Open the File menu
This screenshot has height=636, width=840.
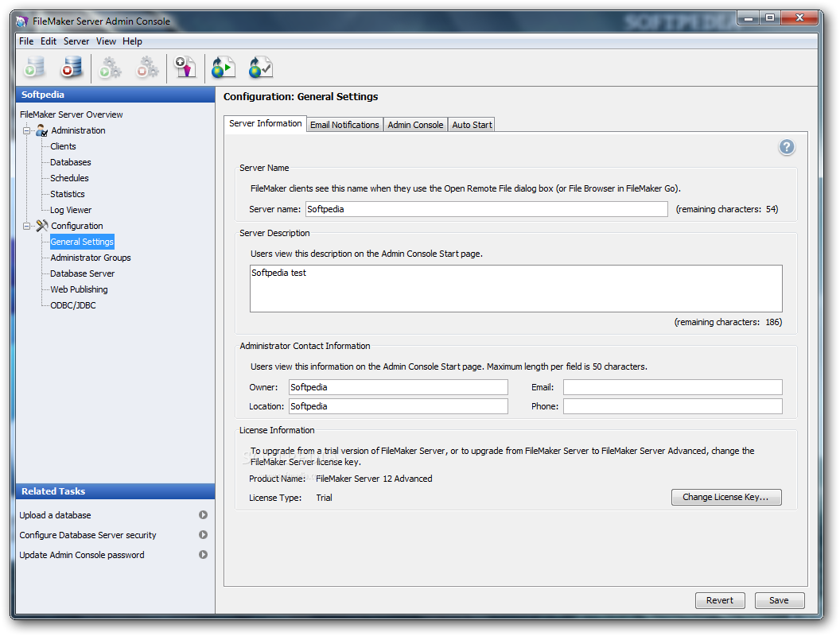pos(26,41)
